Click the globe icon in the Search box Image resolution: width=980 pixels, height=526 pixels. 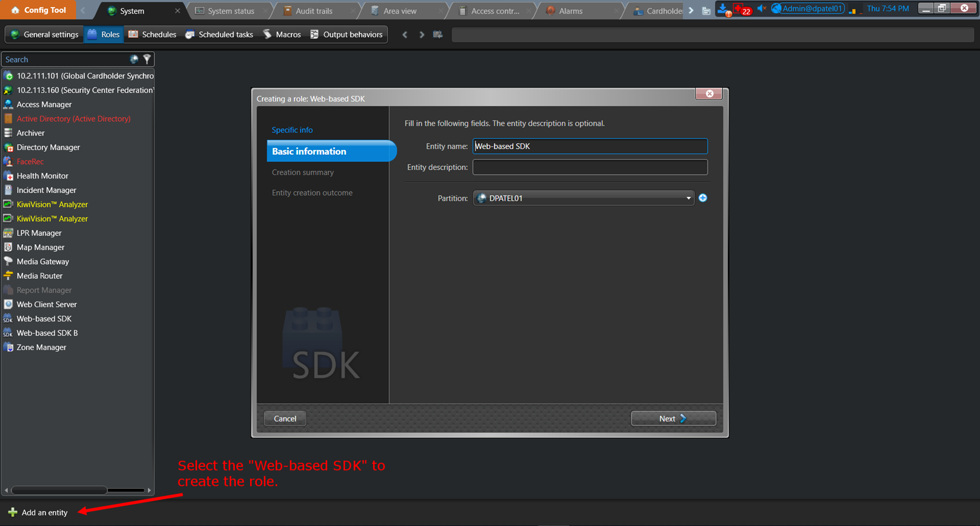click(134, 59)
